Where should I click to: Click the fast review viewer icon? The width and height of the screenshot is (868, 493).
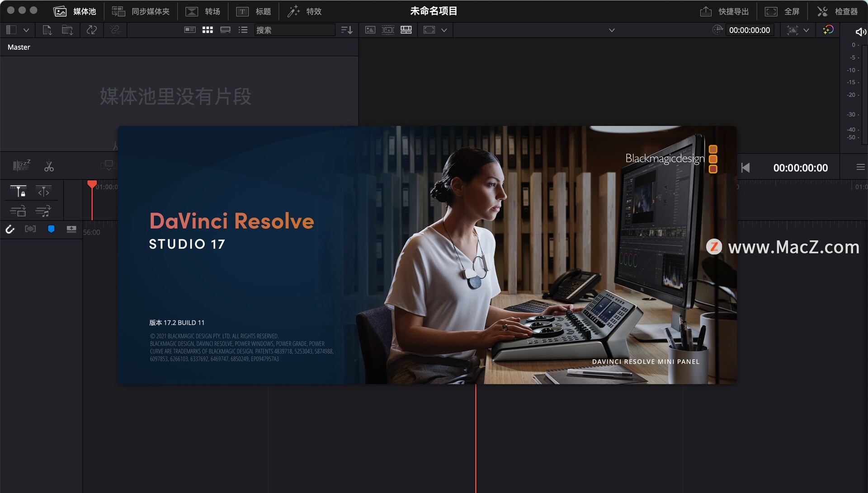429,30
